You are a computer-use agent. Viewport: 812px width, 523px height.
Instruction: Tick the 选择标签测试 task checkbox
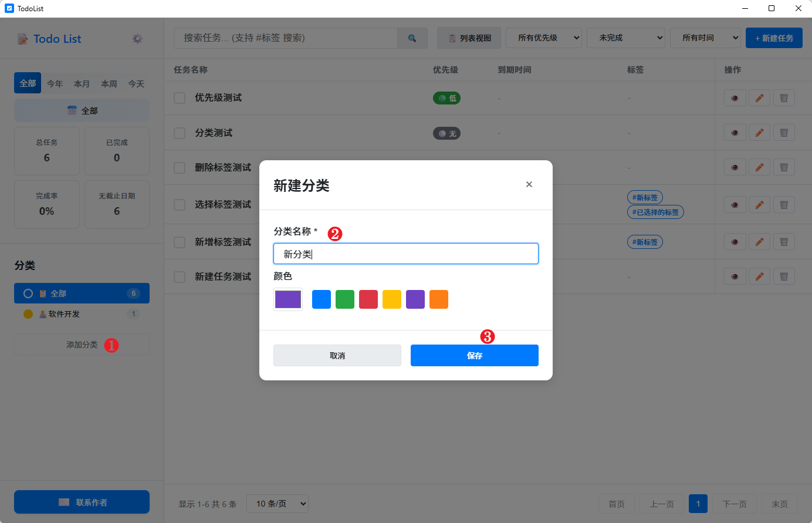click(x=180, y=205)
